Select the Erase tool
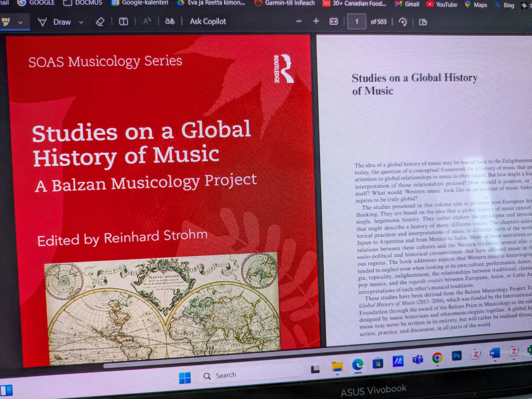The image size is (532, 399). [100, 22]
